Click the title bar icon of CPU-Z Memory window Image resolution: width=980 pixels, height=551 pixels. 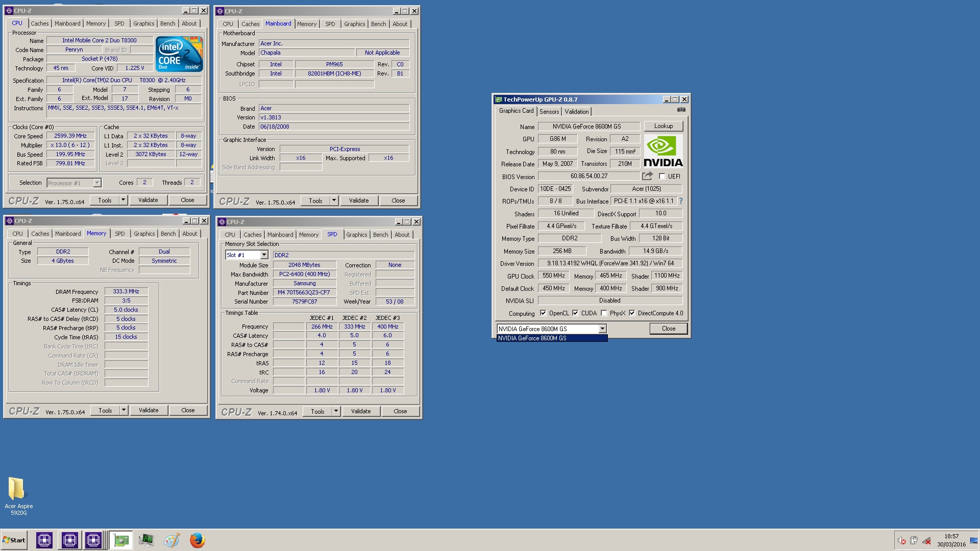[9, 221]
